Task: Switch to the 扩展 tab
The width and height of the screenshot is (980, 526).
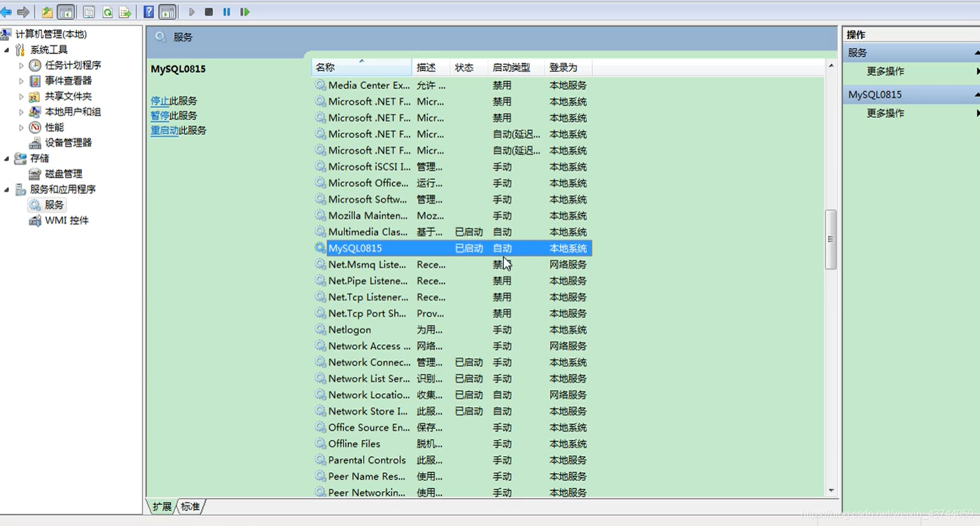Action: click(x=162, y=507)
